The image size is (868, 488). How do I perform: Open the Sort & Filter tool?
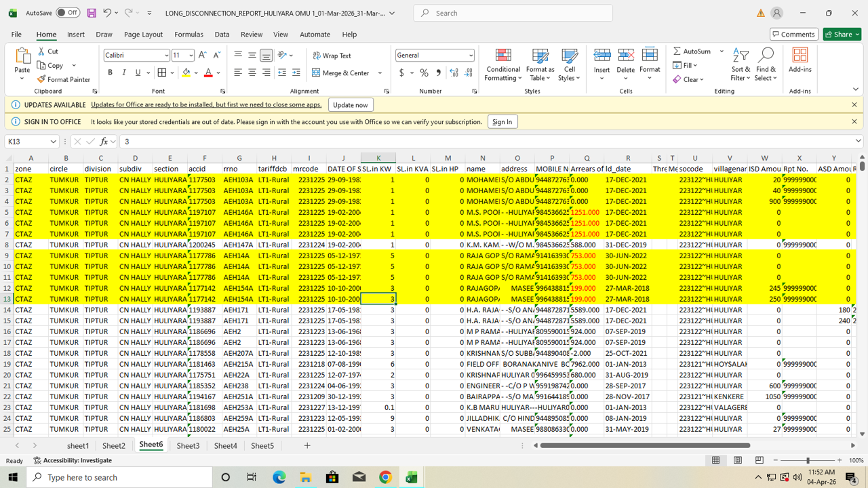click(741, 64)
